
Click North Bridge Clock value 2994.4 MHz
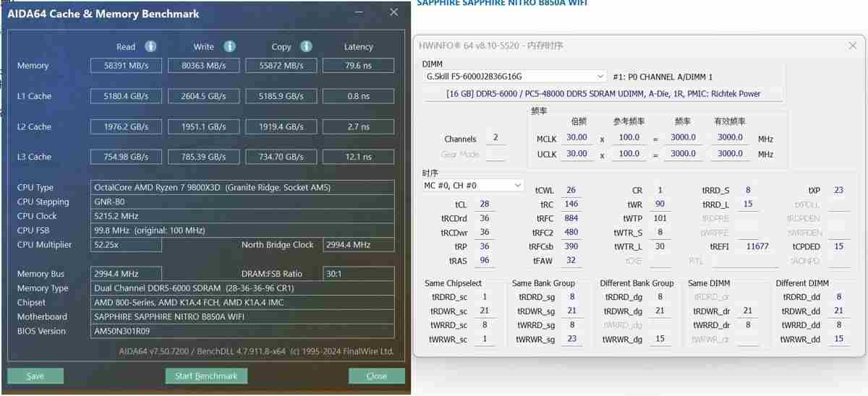point(358,245)
